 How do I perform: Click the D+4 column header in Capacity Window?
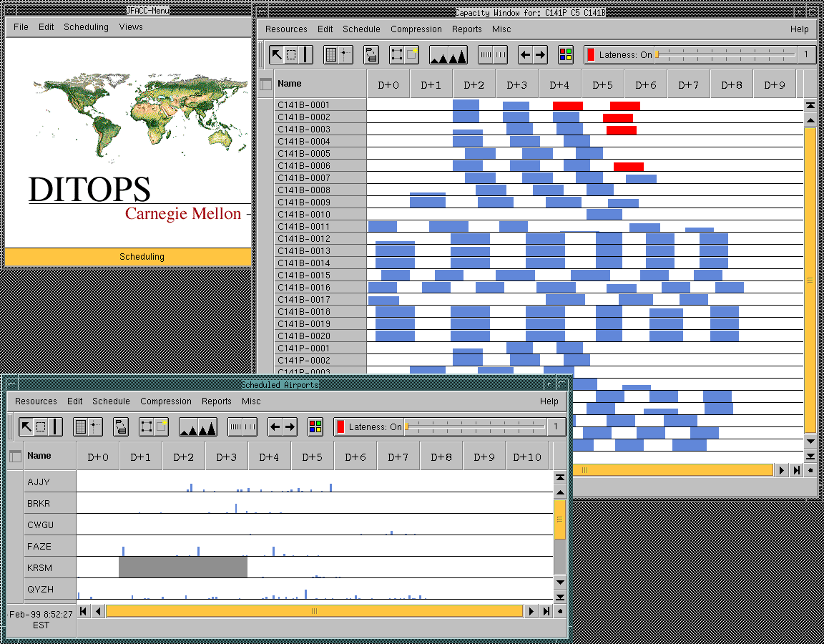559,85
